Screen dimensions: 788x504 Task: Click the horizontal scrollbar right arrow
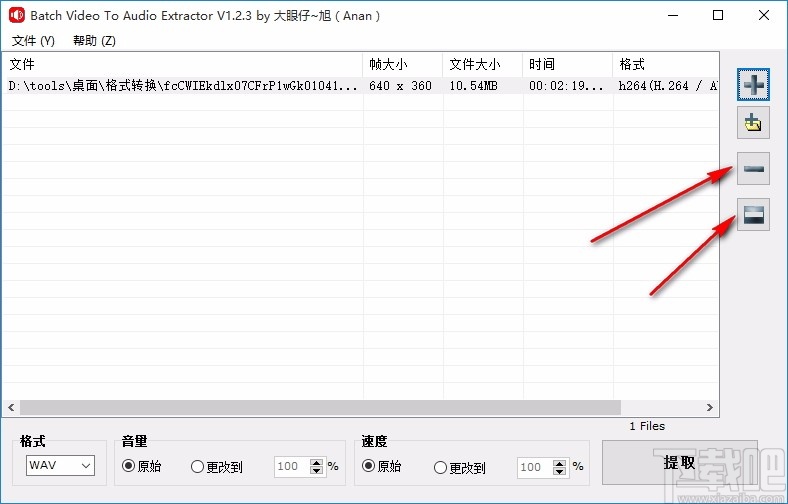710,408
